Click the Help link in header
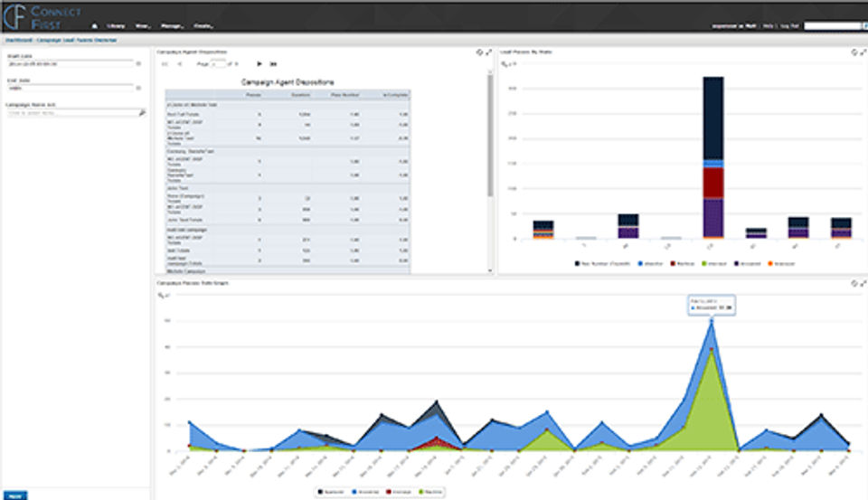The width and height of the screenshot is (868, 500). click(768, 26)
